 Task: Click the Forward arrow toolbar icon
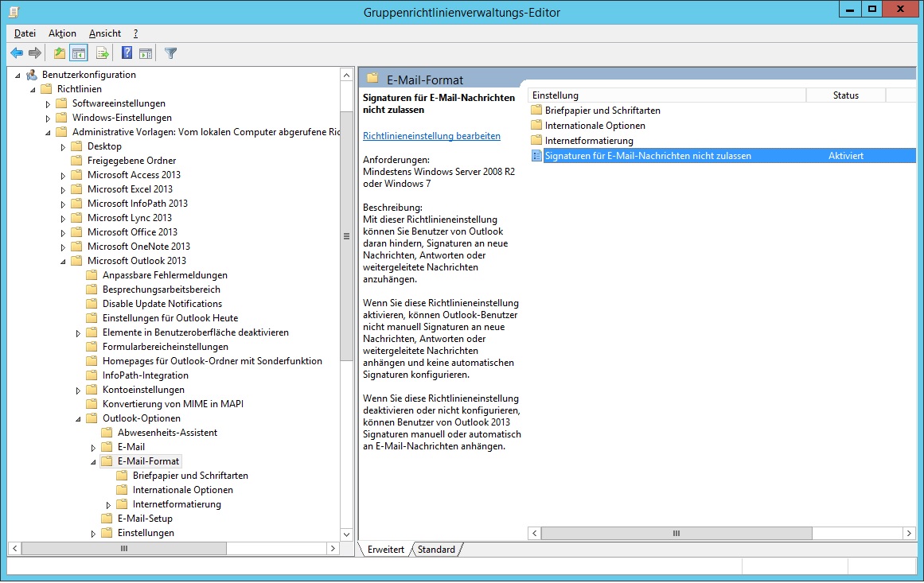coord(35,53)
